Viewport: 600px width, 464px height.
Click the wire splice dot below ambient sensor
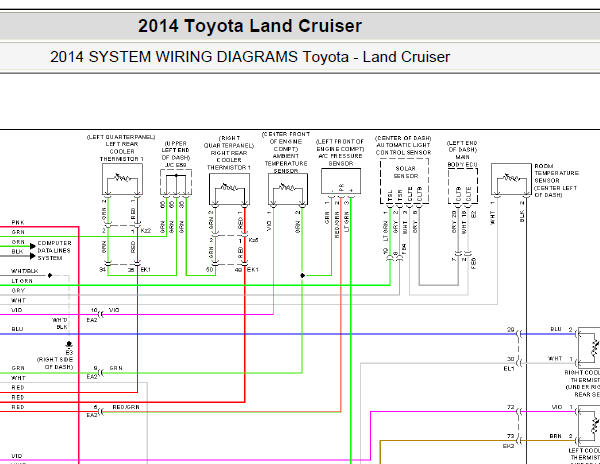(x=302, y=275)
